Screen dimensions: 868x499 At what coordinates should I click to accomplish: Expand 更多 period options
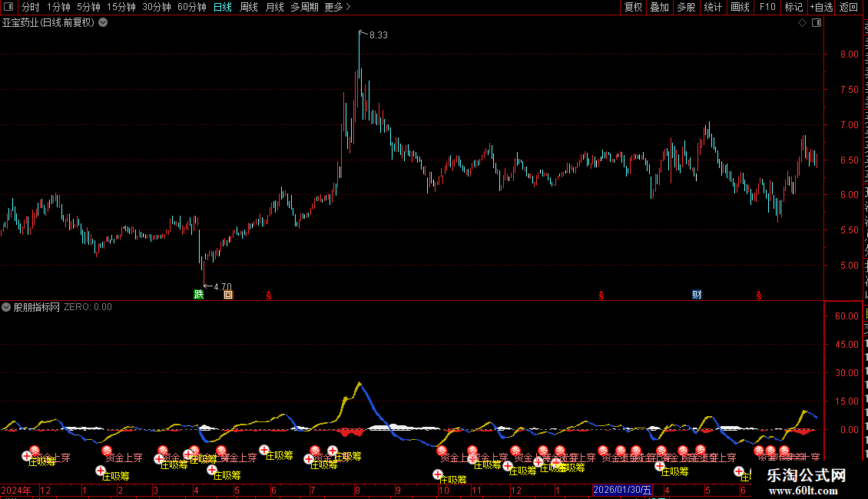[337, 7]
